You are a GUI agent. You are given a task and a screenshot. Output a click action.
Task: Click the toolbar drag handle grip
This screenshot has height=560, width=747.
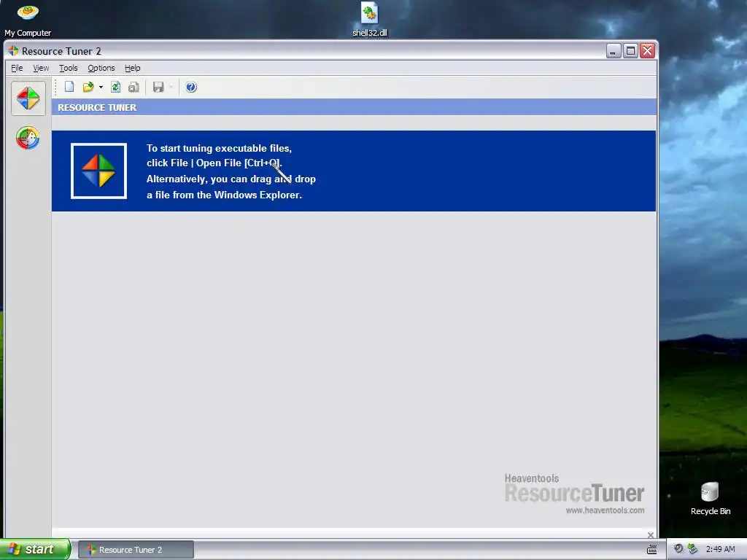click(x=55, y=87)
